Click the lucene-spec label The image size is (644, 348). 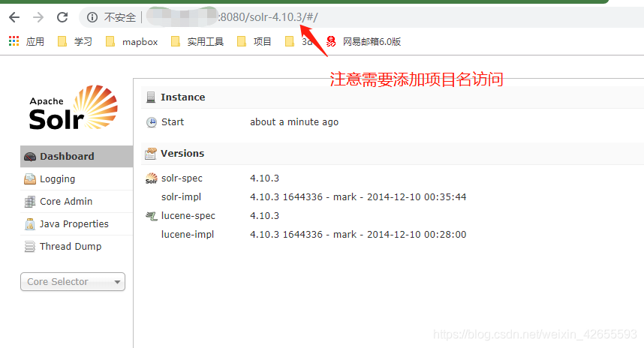[188, 216]
